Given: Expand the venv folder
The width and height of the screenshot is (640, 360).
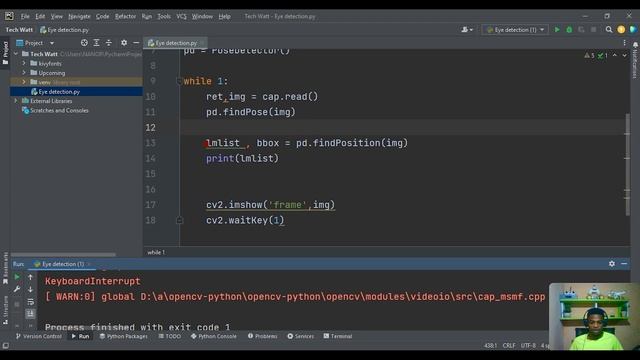Looking at the screenshot, I should coord(24,82).
